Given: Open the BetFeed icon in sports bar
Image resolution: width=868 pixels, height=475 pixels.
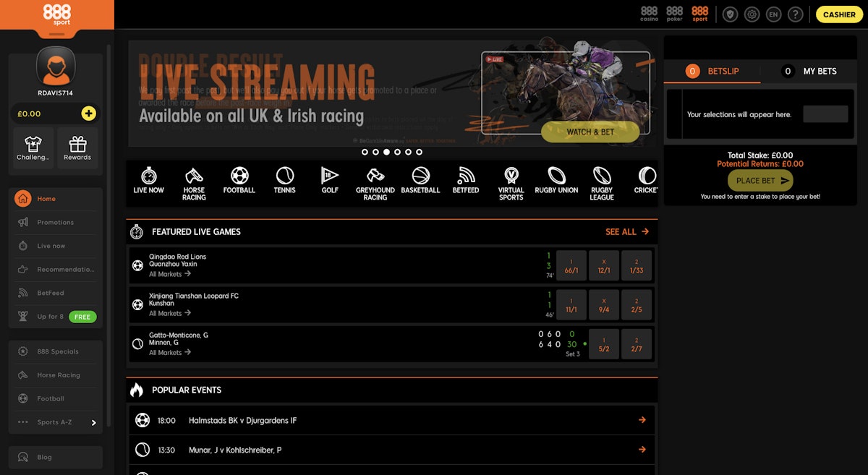Looking at the screenshot, I should click(466, 181).
